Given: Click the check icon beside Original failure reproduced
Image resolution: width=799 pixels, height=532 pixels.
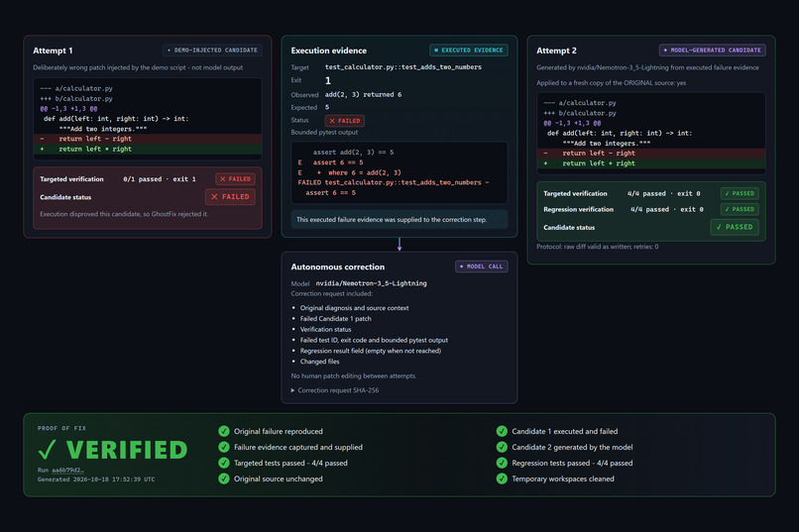Looking at the screenshot, I should 224,431.
